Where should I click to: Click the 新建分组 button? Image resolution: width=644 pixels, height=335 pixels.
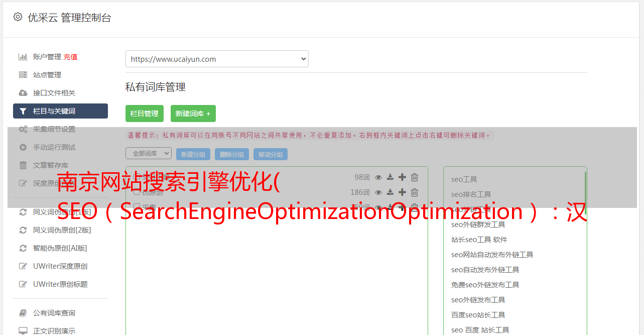tap(193, 154)
